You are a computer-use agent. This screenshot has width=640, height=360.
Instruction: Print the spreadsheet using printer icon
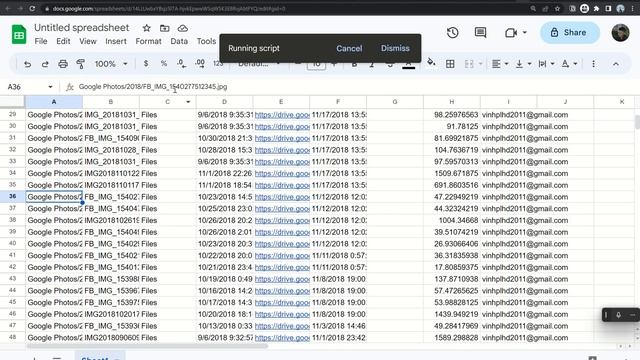coord(63,64)
